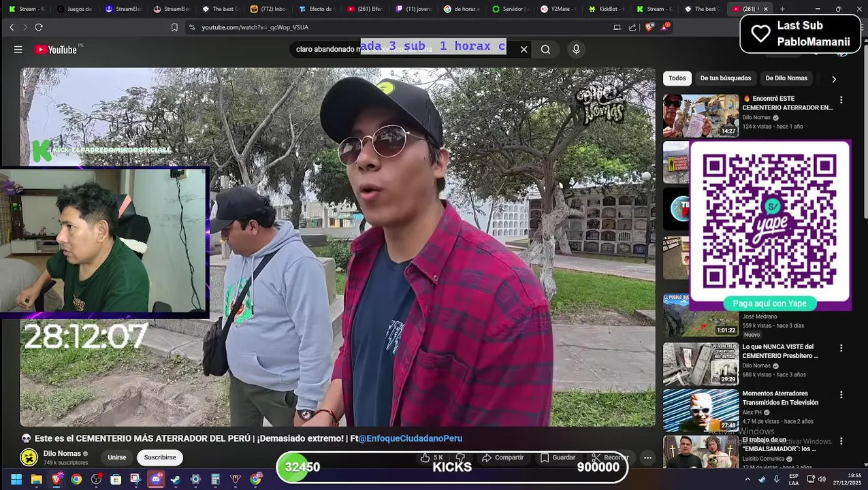The width and height of the screenshot is (868, 490).
Task: Open the 14:27 cemetery video thumbnail
Action: [x=701, y=116]
